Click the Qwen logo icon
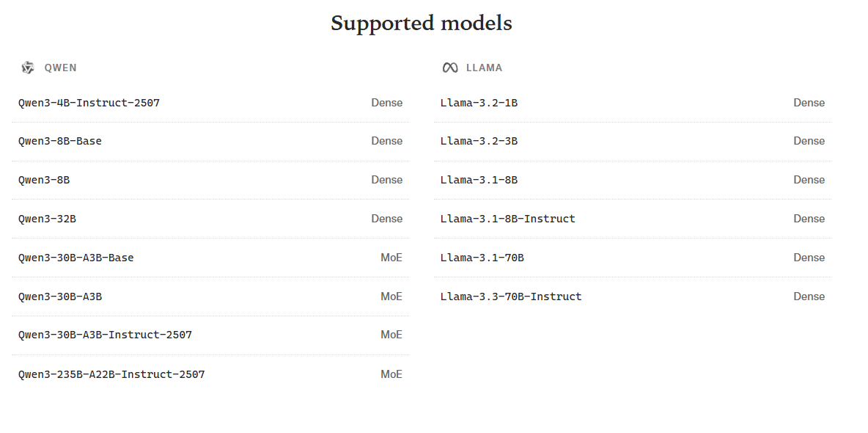This screenshot has width=868, height=433. (x=28, y=68)
